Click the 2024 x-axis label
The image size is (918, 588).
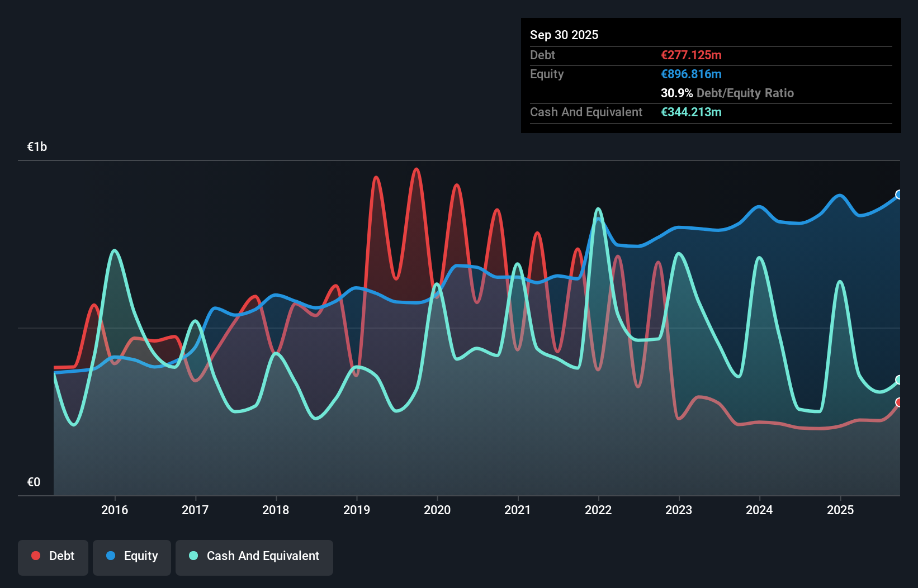(x=759, y=510)
